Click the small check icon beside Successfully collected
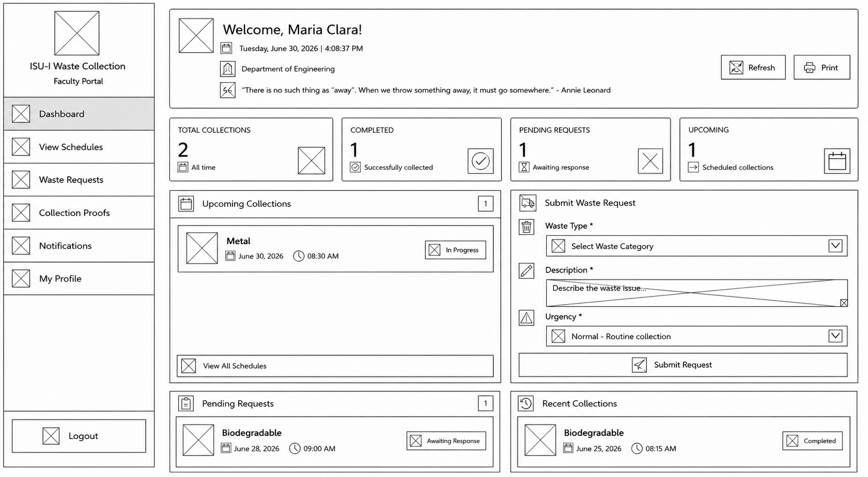 pyautogui.click(x=355, y=167)
